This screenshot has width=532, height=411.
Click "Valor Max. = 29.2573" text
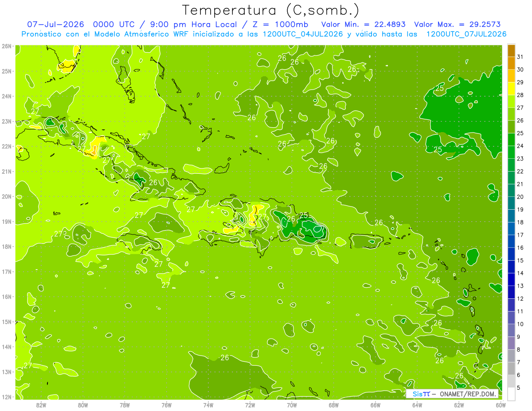(x=458, y=24)
